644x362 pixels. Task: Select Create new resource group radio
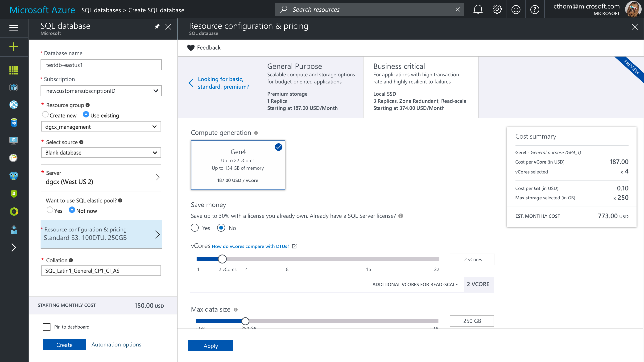tap(45, 115)
